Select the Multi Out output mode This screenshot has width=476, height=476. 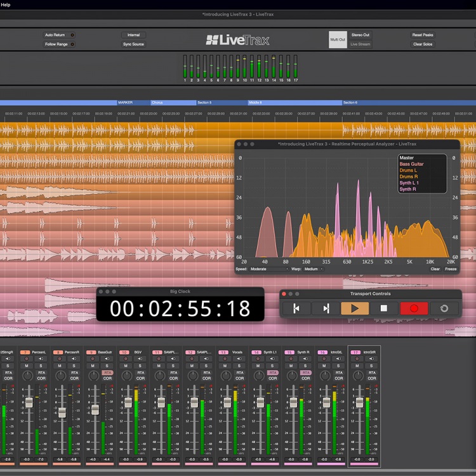[338, 39]
